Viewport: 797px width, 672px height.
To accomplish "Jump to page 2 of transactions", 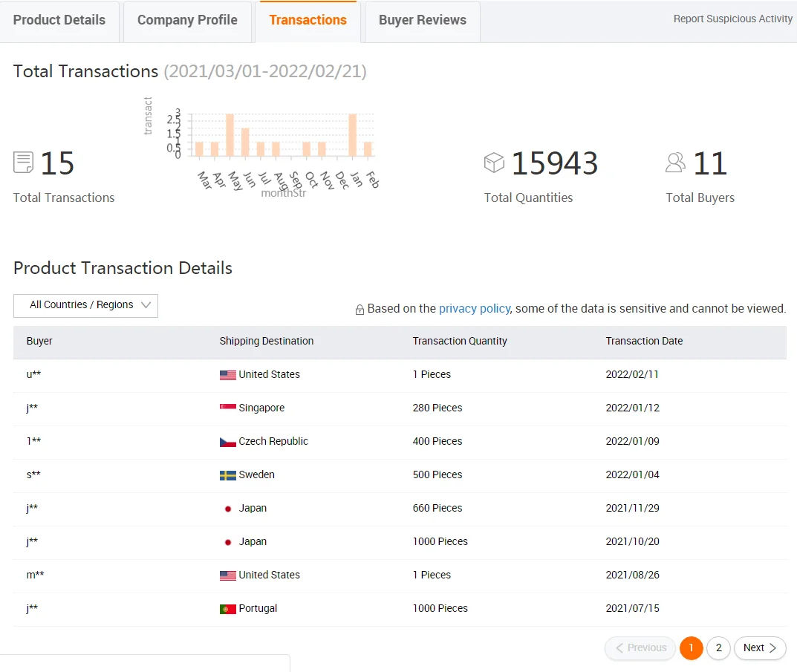I will (x=718, y=647).
